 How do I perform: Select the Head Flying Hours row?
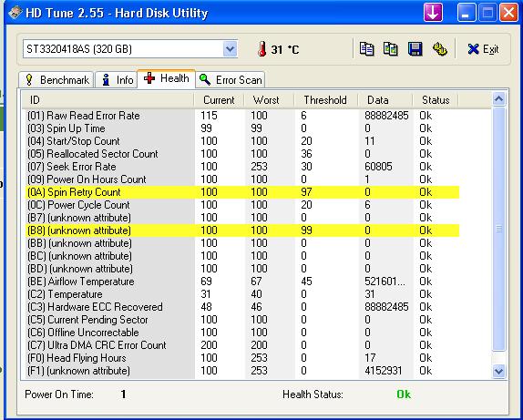pyautogui.click(x=242, y=358)
